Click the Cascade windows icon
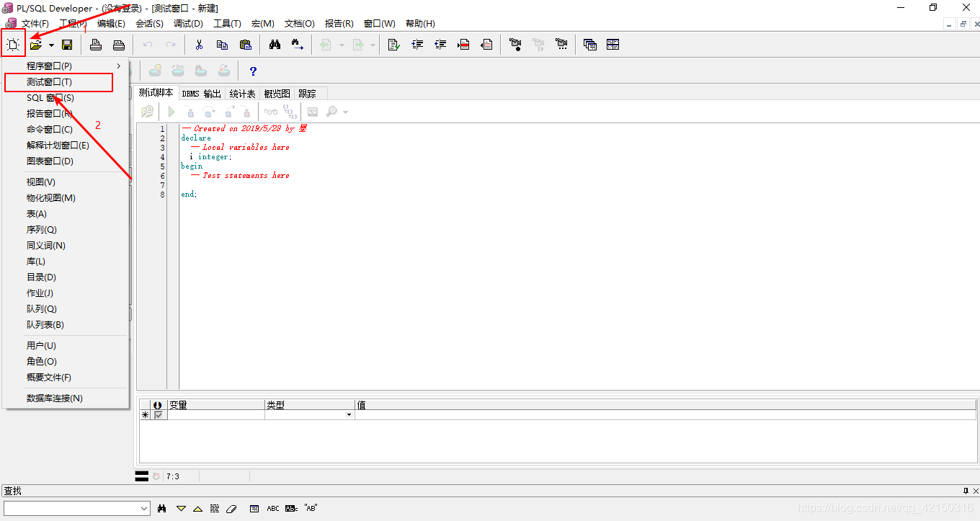Screen dimensions: 980x521 coord(590,45)
